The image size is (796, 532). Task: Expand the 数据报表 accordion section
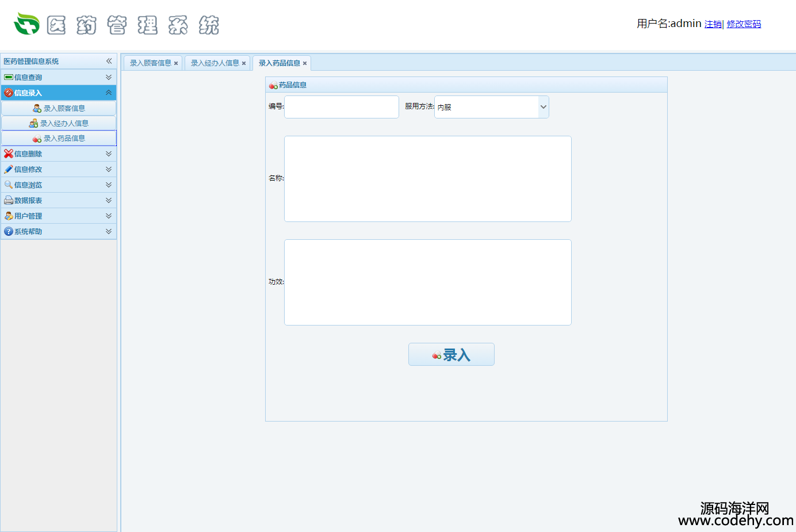pyautogui.click(x=109, y=200)
